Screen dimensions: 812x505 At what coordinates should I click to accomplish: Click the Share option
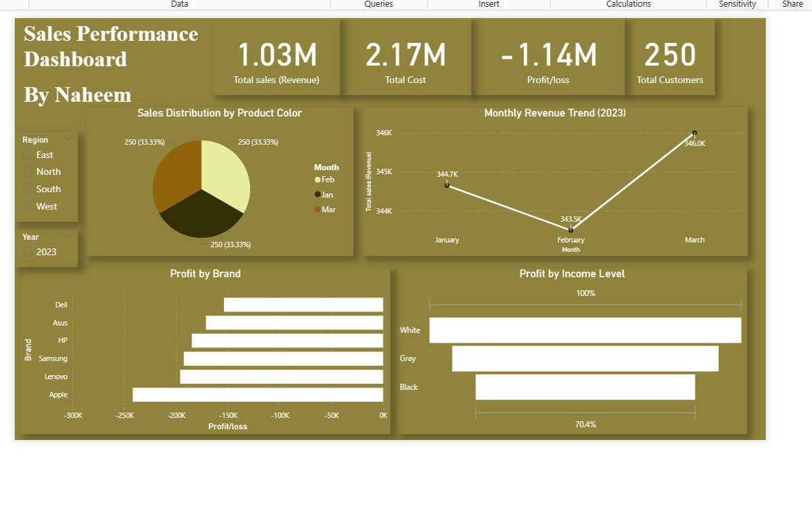(791, 4)
